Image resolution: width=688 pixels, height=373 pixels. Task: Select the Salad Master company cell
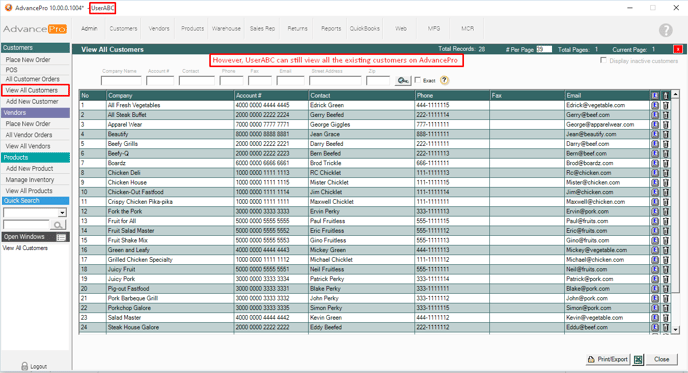[x=170, y=318]
